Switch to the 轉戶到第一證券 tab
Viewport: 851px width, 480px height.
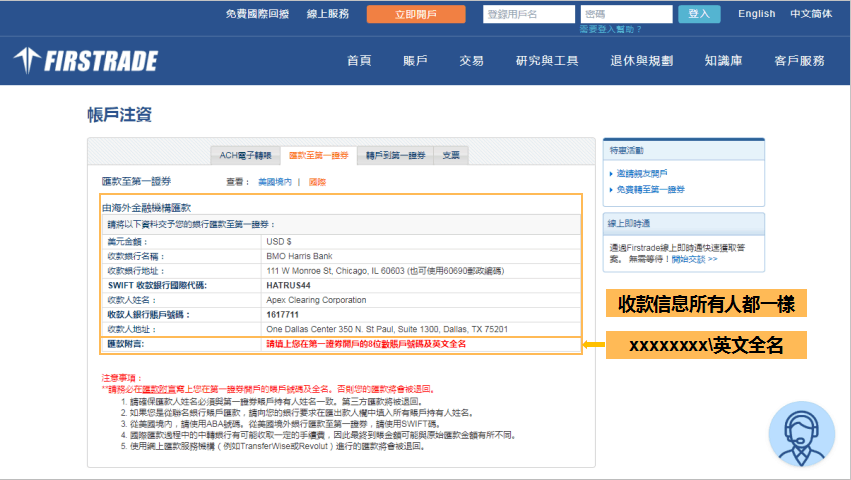pos(395,155)
